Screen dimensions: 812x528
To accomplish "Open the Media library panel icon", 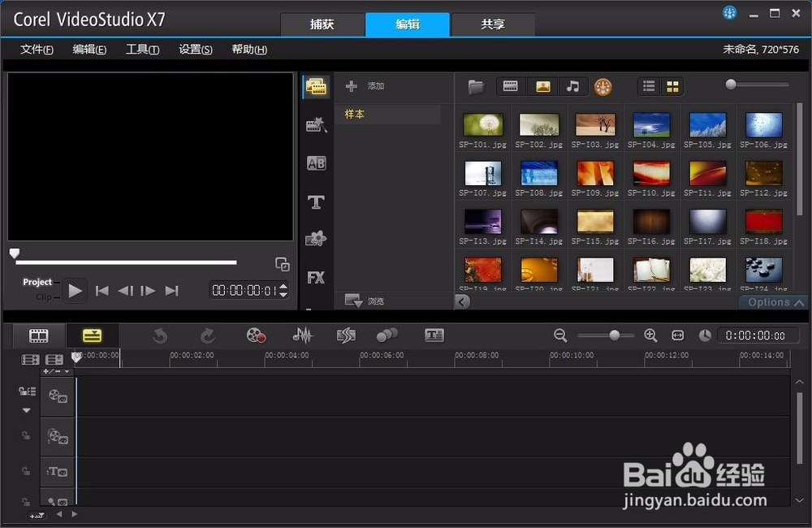I will click(x=316, y=87).
